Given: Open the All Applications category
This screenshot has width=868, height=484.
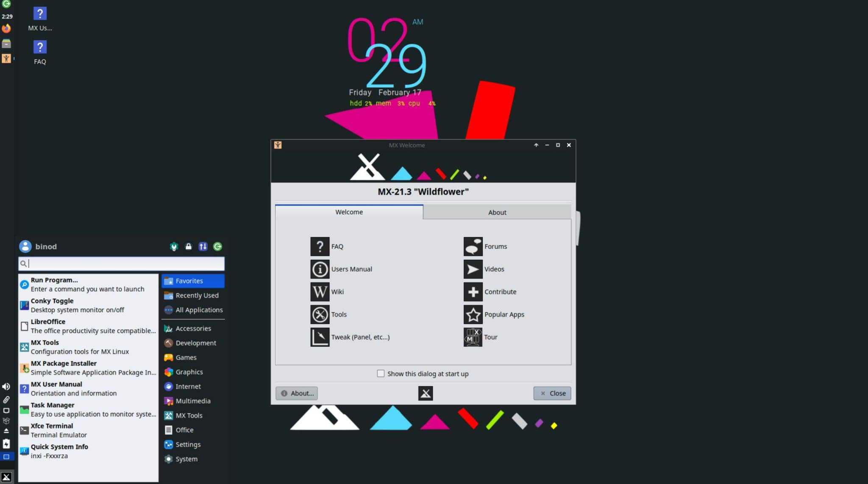Looking at the screenshot, I should pos(198,310).
